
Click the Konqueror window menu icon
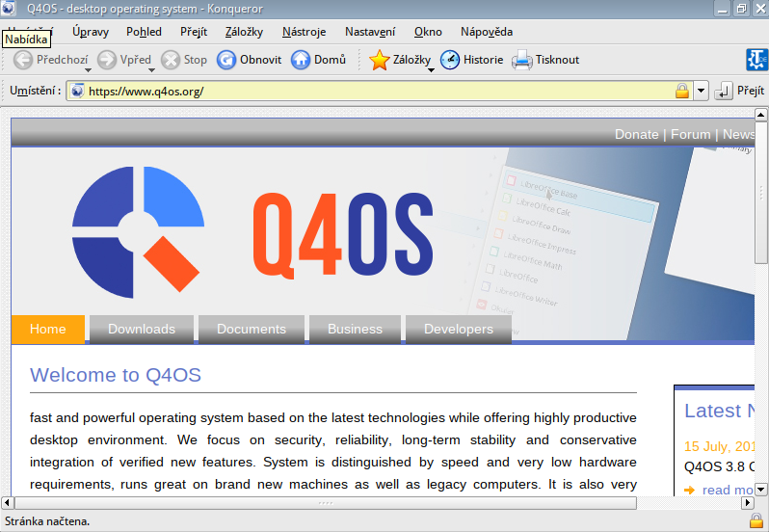(x=9, y=8)
